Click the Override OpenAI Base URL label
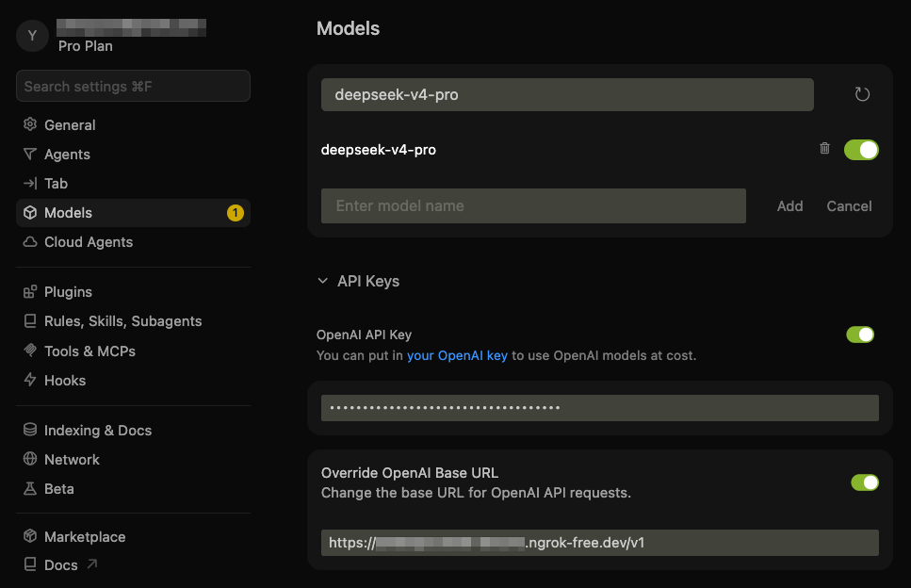This screenshot has height=588, width=911. pyautogui.click(x=410, y=473)
